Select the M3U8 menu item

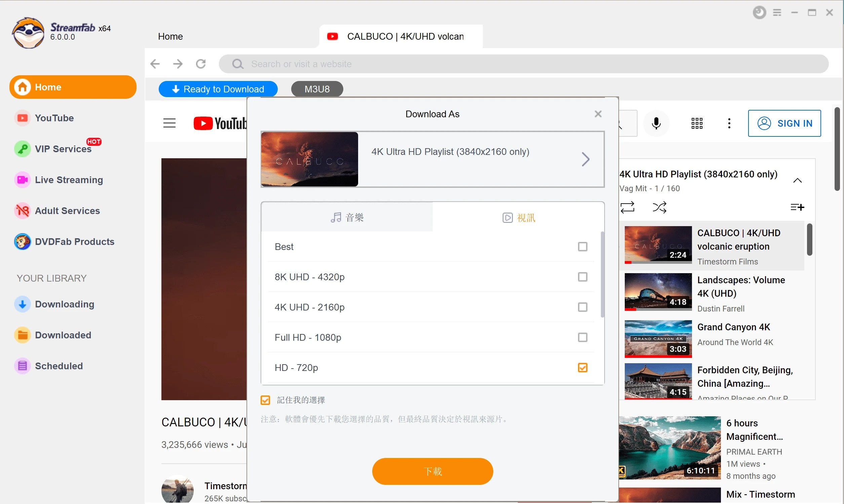317,89
